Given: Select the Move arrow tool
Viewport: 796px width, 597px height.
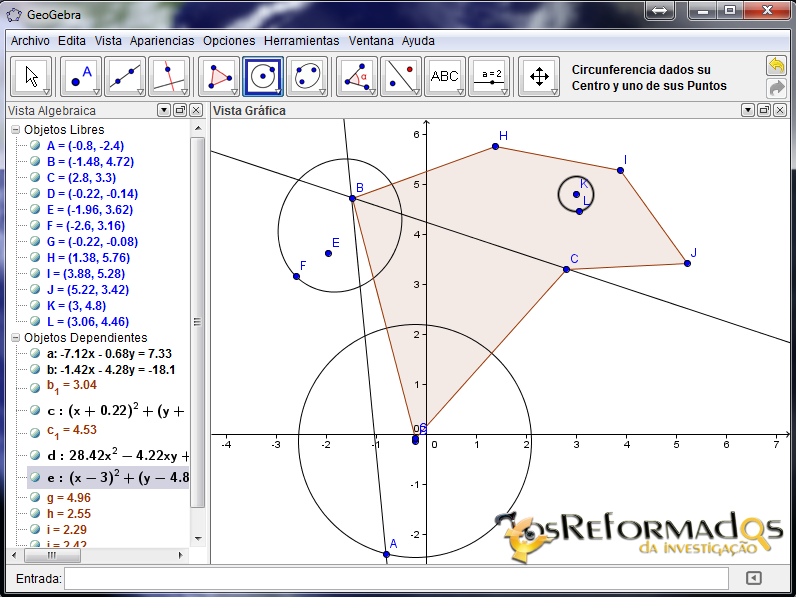Looking at the screenshot, I should [x=32, y=76].
